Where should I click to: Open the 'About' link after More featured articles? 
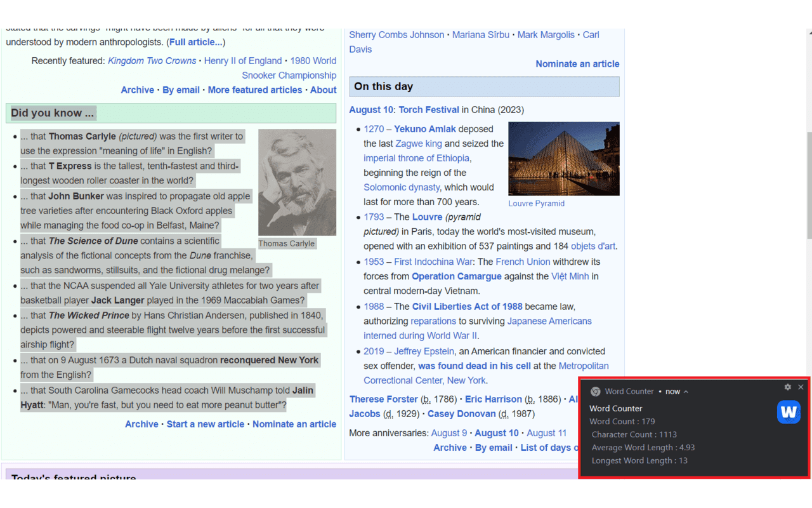click(x=324, y=90)
